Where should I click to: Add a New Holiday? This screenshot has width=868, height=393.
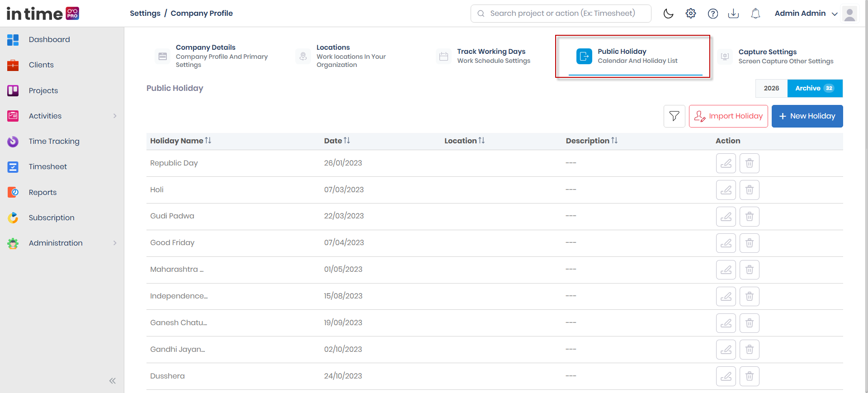807,116
